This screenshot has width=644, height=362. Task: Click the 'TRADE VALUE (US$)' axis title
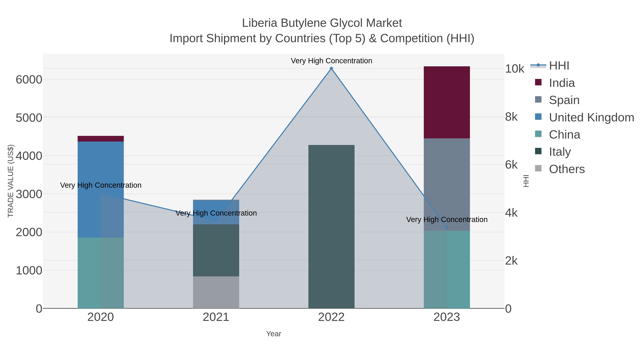[x=11, y=181]
